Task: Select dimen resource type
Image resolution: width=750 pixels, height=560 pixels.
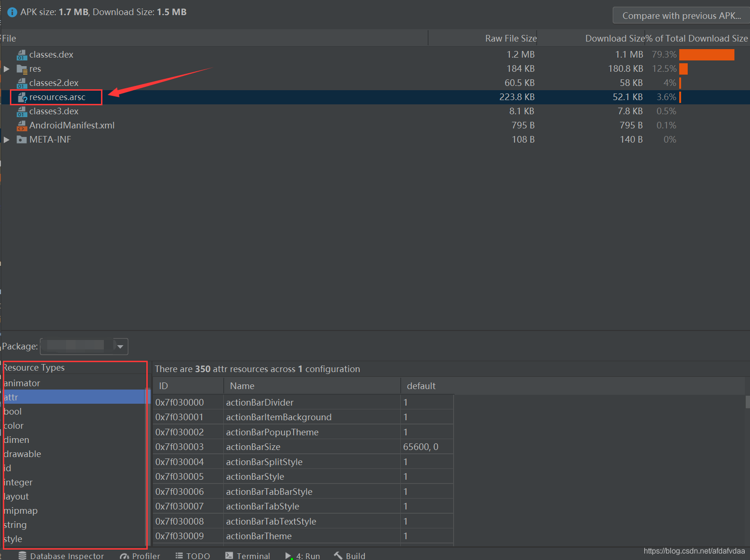Action: click(x=75, y=440)
